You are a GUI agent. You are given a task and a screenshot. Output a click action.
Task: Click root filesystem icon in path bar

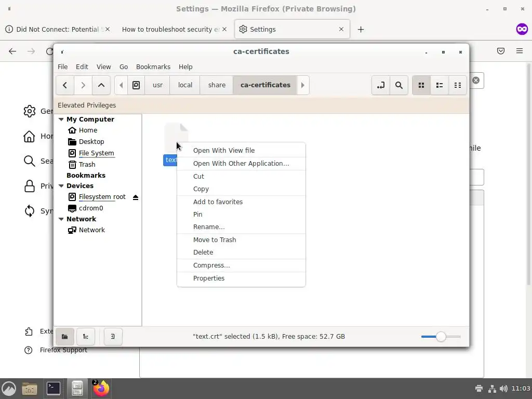point(136,85)
